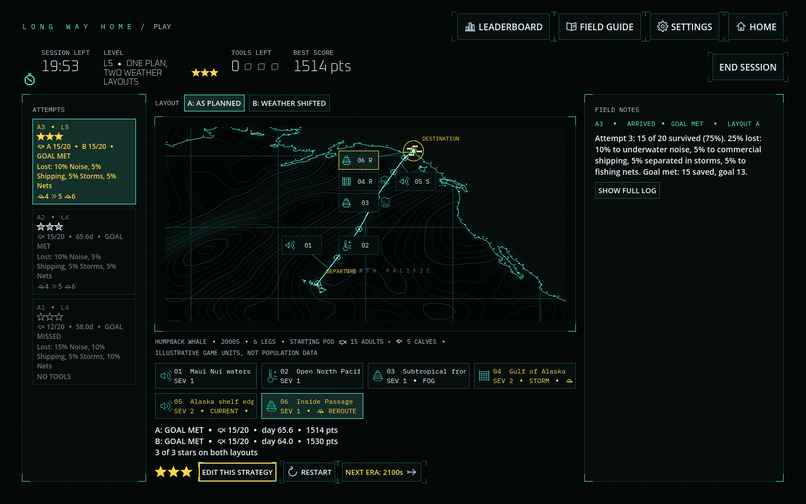
Task: Click the Field Notes status line A3 ARRIVED
Action: tap(677, 124)
